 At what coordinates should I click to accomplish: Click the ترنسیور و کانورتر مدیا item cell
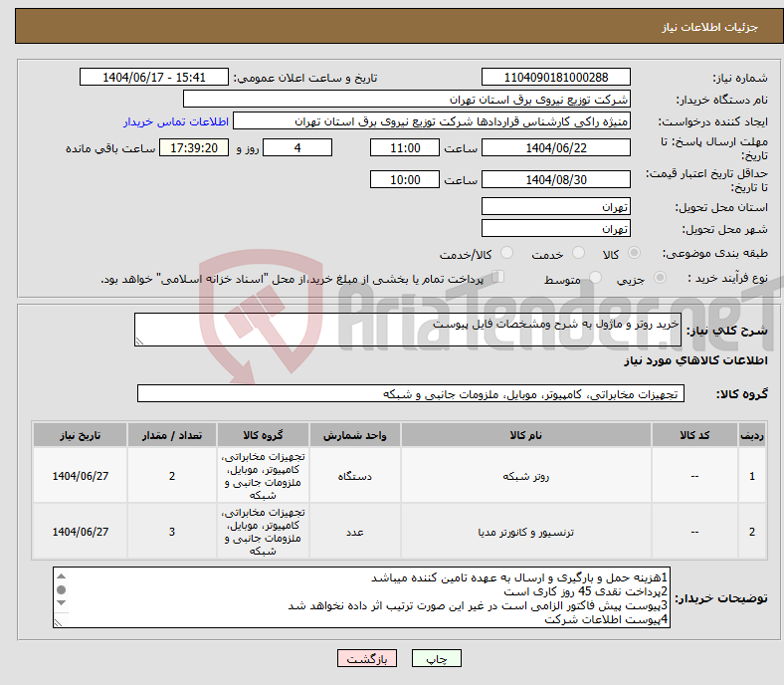[x=525, y=532]
